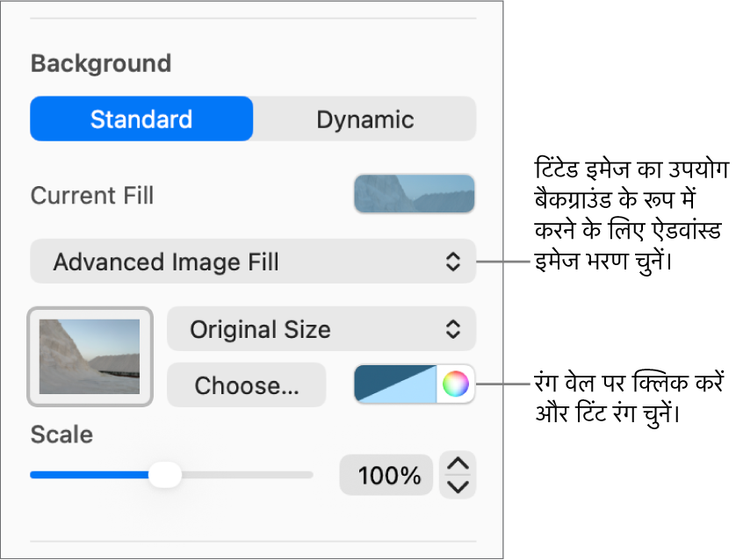
Task: Select the Standard background tab
Action: [141, 119]
